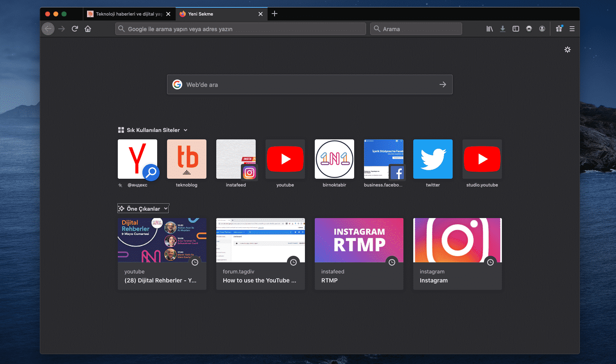
Task: Open the teknoblog top site tile
Action: click(x=187, y=159)
